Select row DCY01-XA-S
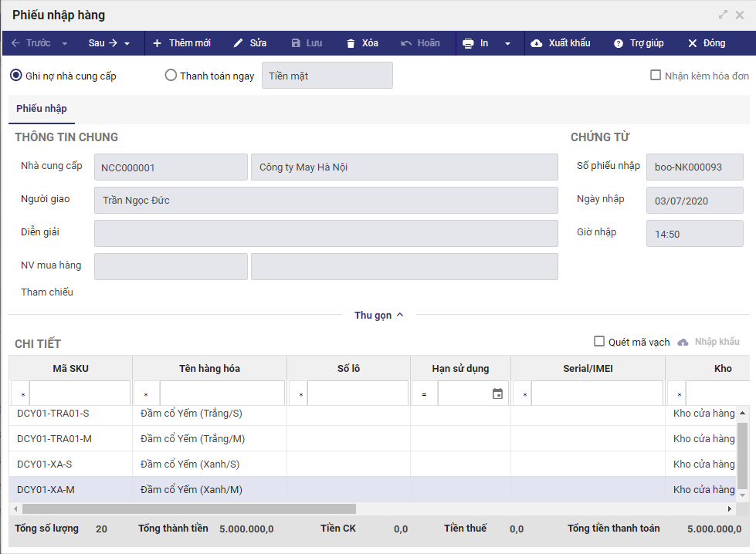 click(x=372, y=464)
